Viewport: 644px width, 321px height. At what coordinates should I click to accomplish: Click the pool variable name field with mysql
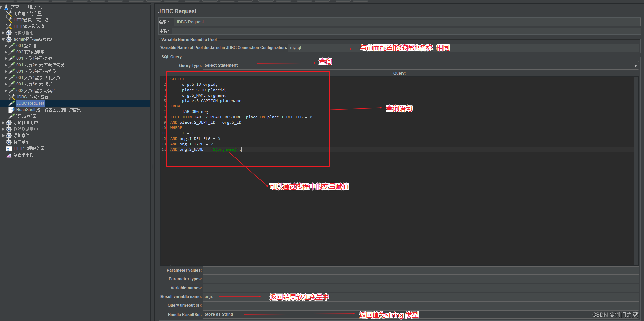point(463,48)
